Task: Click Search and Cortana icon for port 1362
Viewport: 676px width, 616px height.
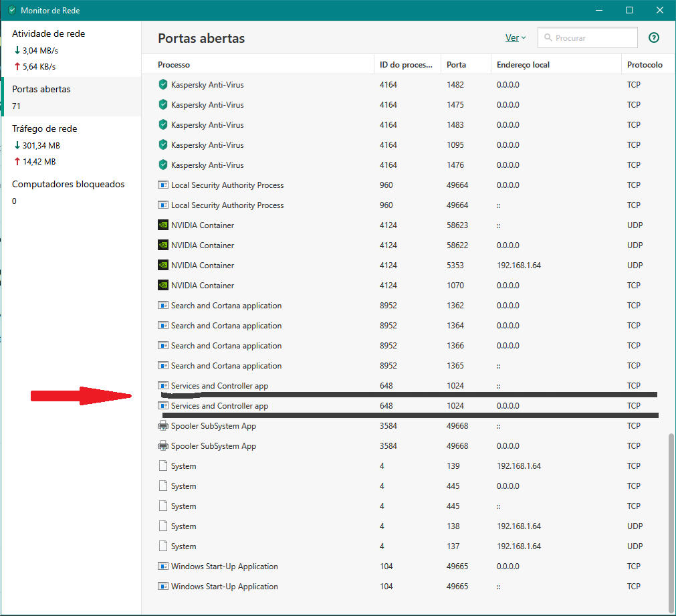Action: (x=162, y=306)
